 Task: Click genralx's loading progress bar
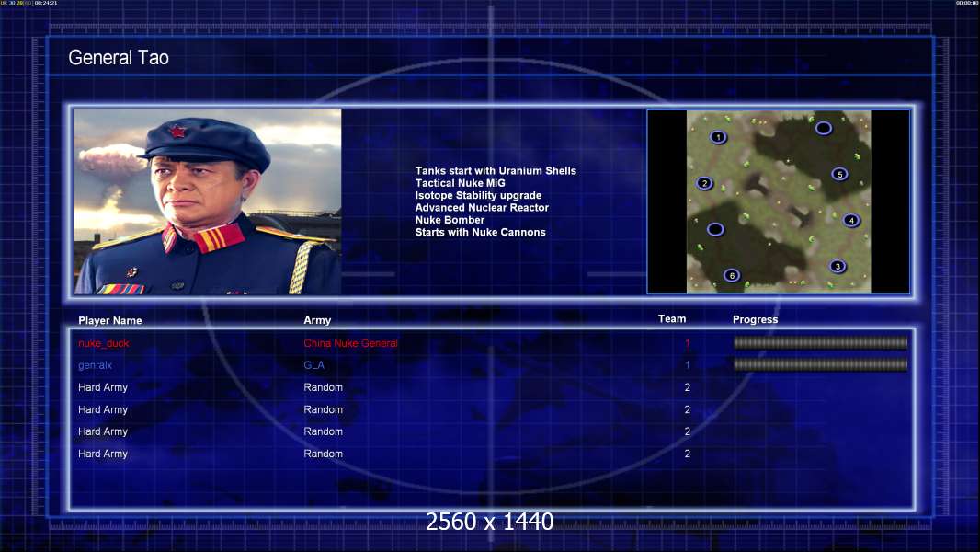(x=821, y=364)
